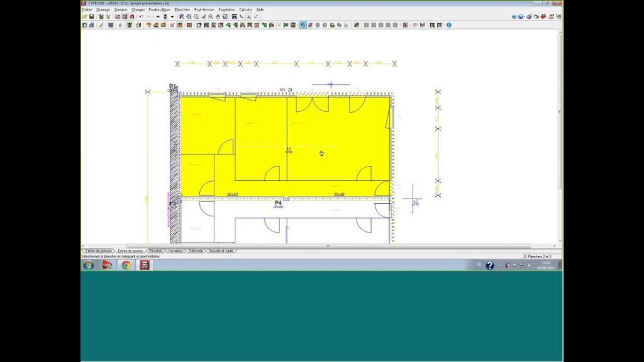Click the Windows Start button
Screen dimensions: 644x362
coord(89,265)
